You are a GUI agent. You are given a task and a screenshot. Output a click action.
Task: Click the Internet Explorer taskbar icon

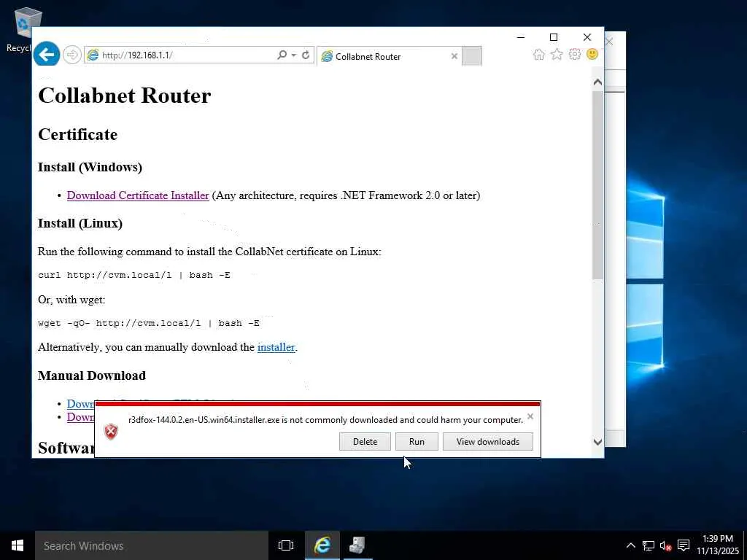322,545
